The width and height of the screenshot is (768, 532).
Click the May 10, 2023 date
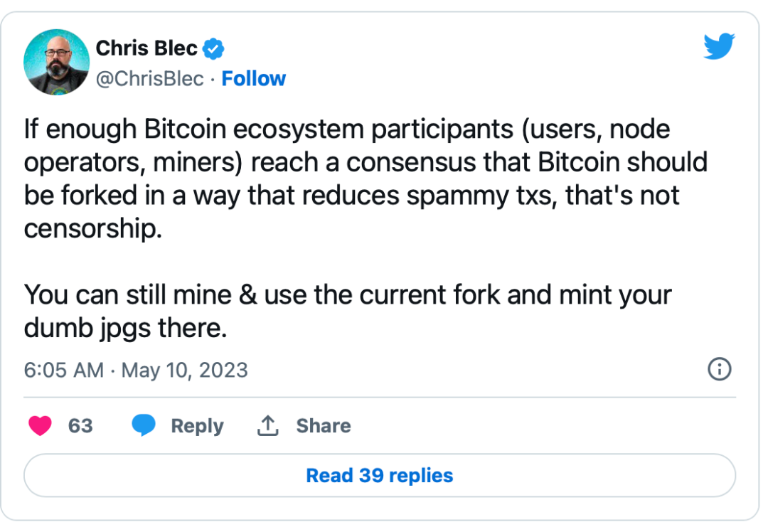[185, 371]
